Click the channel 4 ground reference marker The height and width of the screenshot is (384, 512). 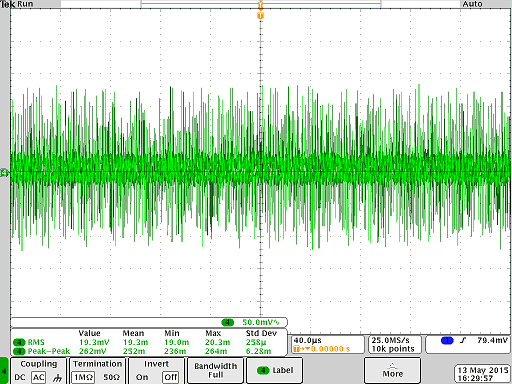(4, 173)
